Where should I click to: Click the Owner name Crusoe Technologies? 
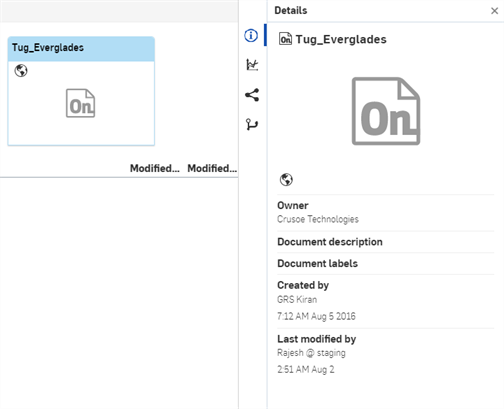click(x=318, y=219)
